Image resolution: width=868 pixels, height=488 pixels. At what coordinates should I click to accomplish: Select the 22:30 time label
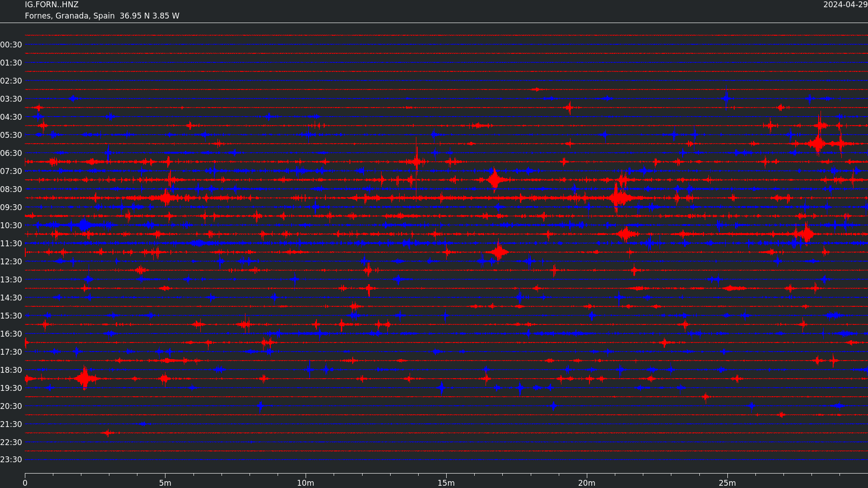coord(11,442)
